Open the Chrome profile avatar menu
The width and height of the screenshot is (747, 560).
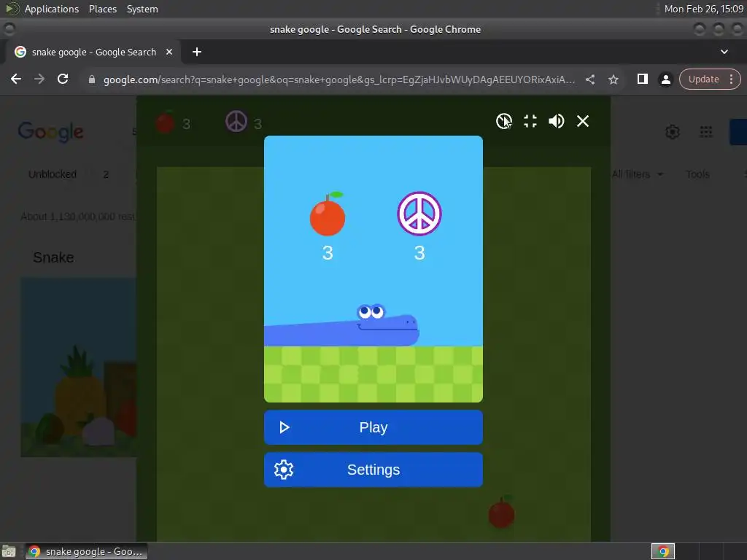point(665,79)
